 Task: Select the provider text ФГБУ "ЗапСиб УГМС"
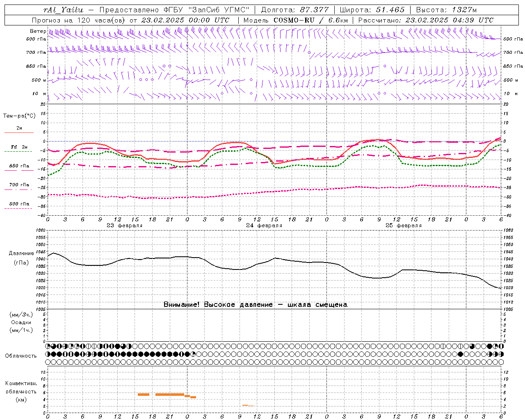(x=205, y=10)
